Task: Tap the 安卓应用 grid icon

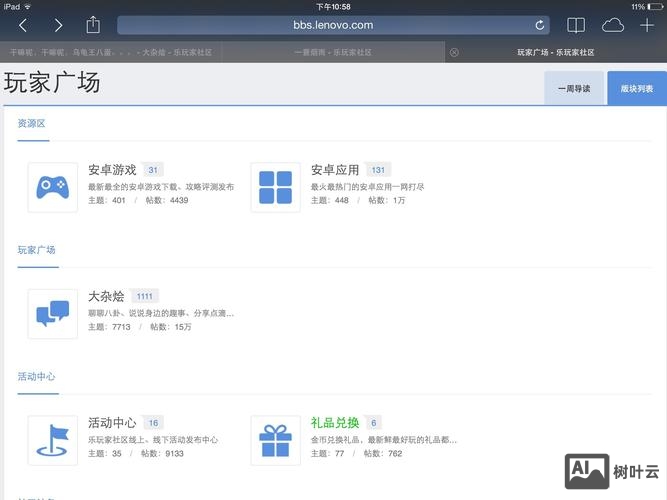Action: 275,187
